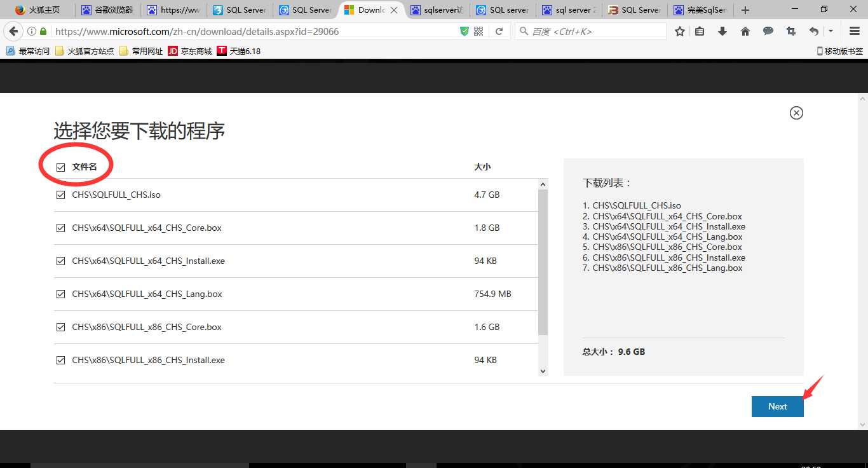Uncheck CHS\SQLFULL_CHS.iso checkbox

pyautogui.click(x=61, y=195)
